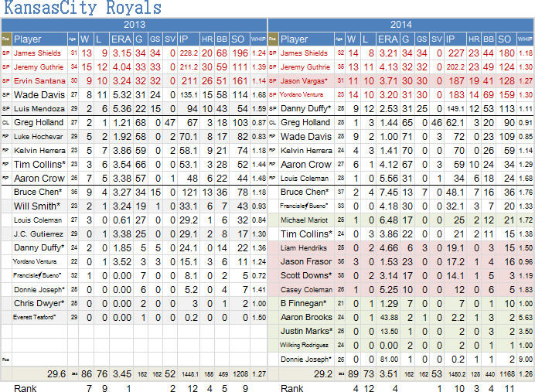Click Luke Hochevar player name

pyautogui.click(x=38, y=137)
